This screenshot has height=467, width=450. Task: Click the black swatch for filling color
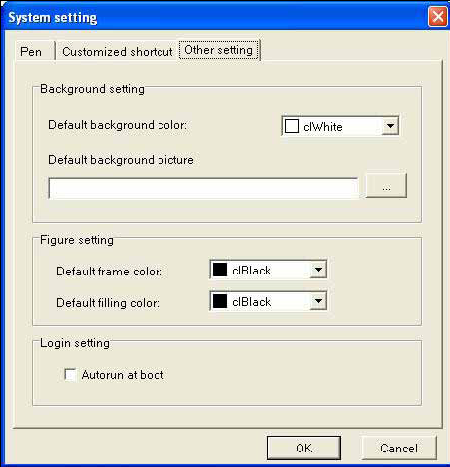click(220, 301)
